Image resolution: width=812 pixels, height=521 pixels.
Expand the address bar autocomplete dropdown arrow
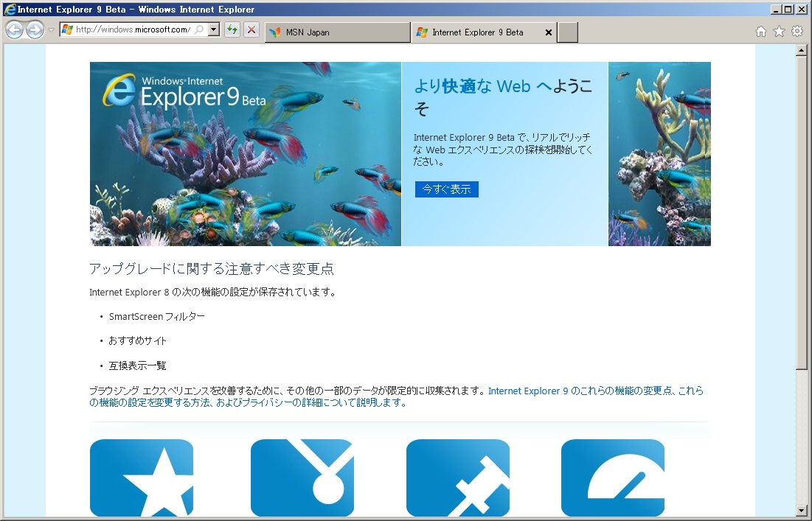[213, 29]
